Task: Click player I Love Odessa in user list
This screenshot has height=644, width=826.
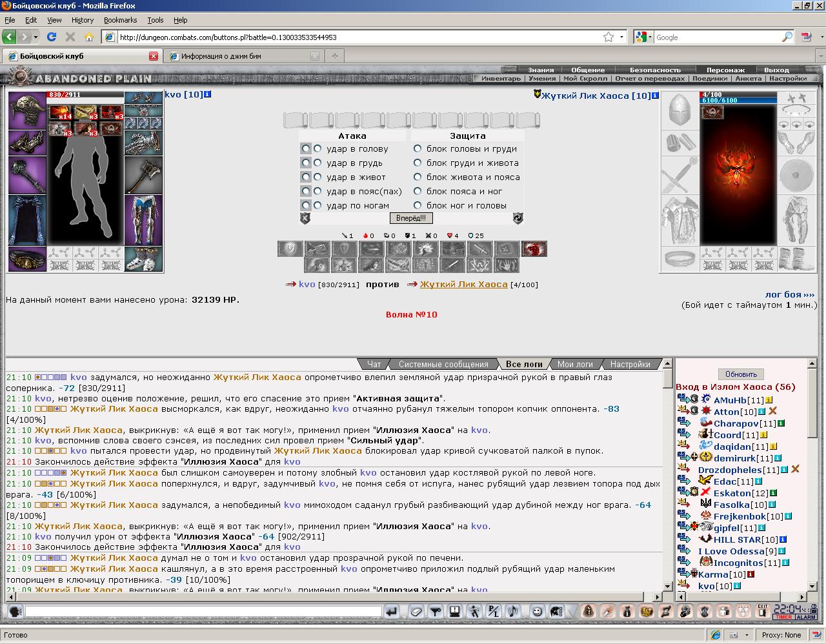Action: pos(731,551)
